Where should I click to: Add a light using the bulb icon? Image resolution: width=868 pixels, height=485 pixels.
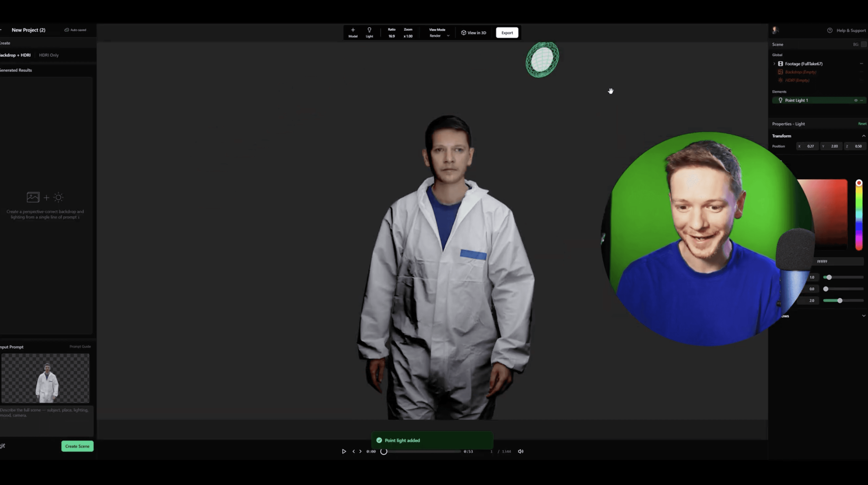pos(369,30)
